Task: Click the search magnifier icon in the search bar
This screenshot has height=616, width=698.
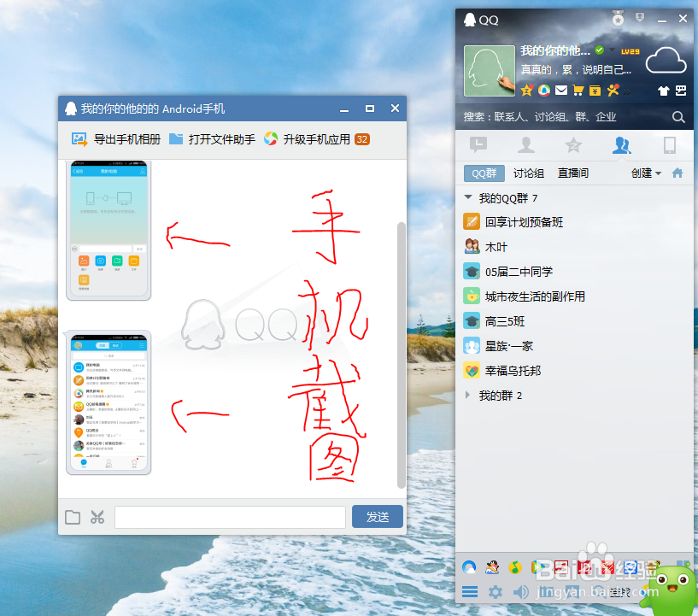Action: pos(678,117)
